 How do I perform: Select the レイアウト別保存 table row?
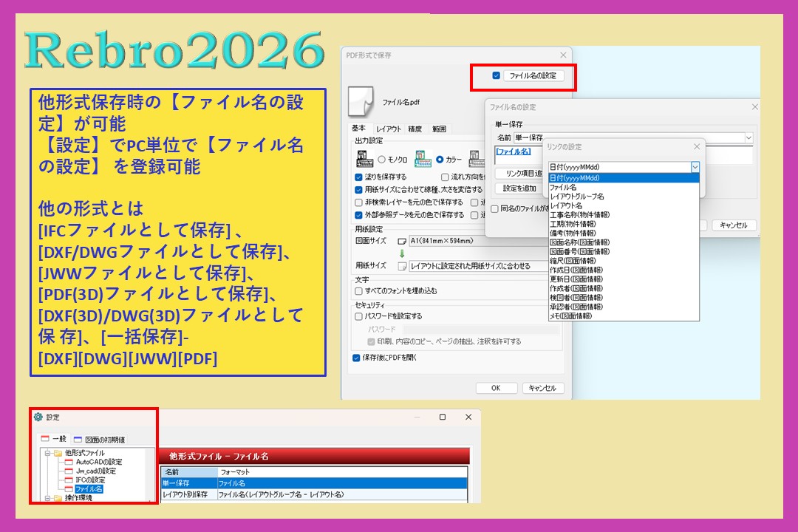314,494
